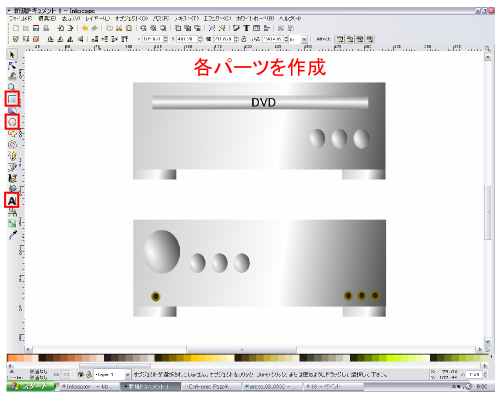Select the Spiral tool
This screenshot has height=400, width=500.
12,145
